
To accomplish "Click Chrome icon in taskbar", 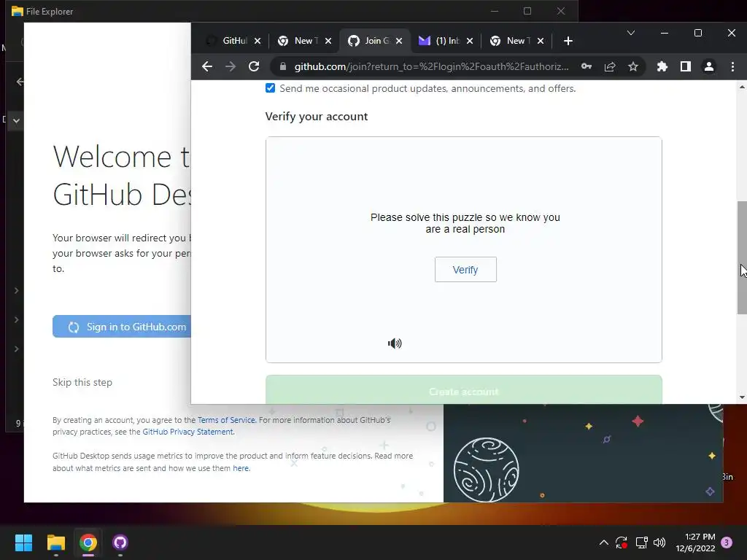I will (x=88, y=542).
